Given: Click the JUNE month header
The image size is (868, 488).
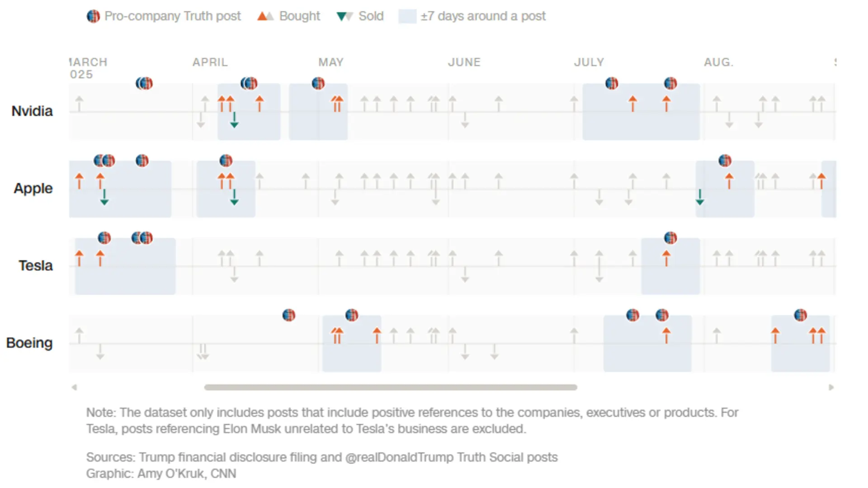Looking at the screenshot, I should 464,62.
